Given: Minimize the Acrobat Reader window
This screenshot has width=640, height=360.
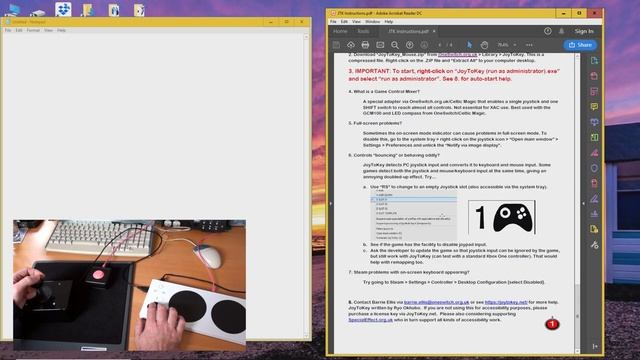Looking at the screenshot, I should pos(563,13).
